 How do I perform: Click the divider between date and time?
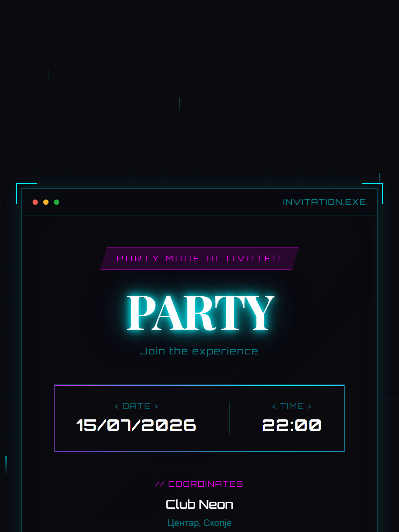click(230, 418)
